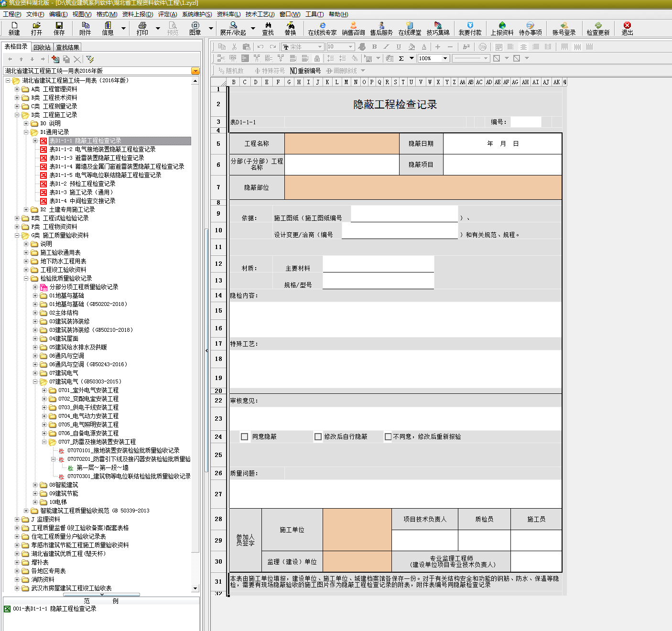The image size is (672, 631).
Task: Open the 帮助(H) menu
Action: [x=338, y=14]
